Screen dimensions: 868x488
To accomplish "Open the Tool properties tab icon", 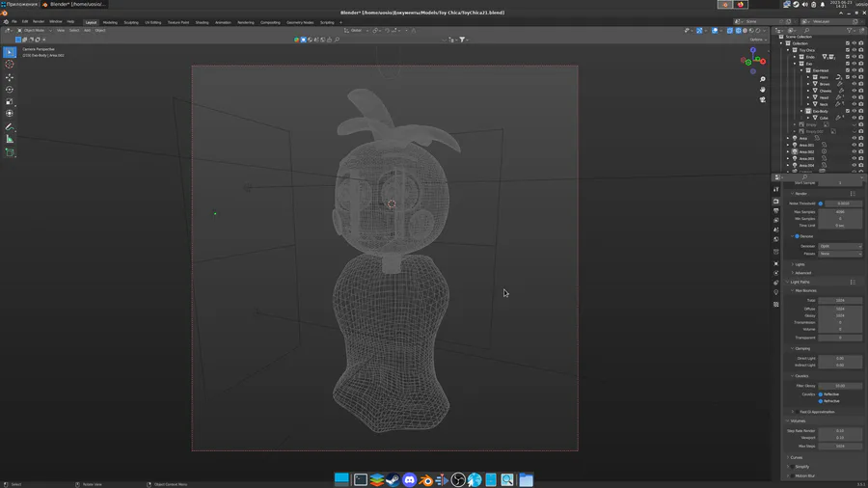I will coord(776,190).
